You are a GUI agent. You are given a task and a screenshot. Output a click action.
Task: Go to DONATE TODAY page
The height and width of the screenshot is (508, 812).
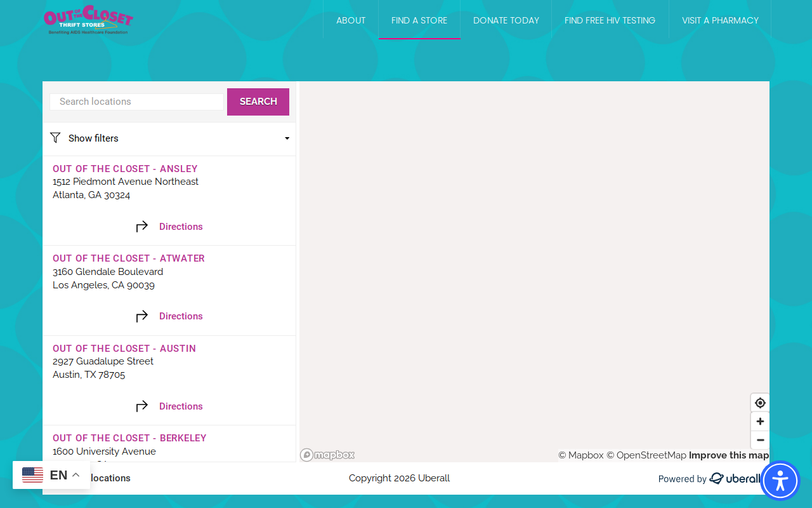pyautogui.click(x=506, y=20)
